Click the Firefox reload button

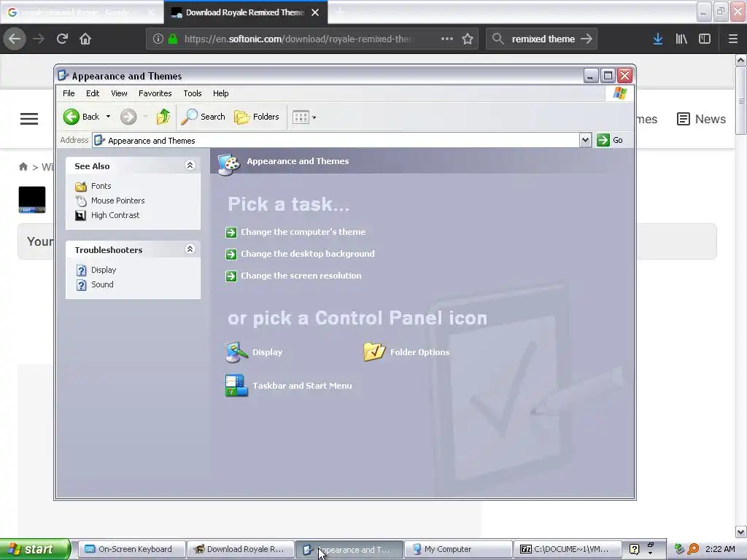62,39
